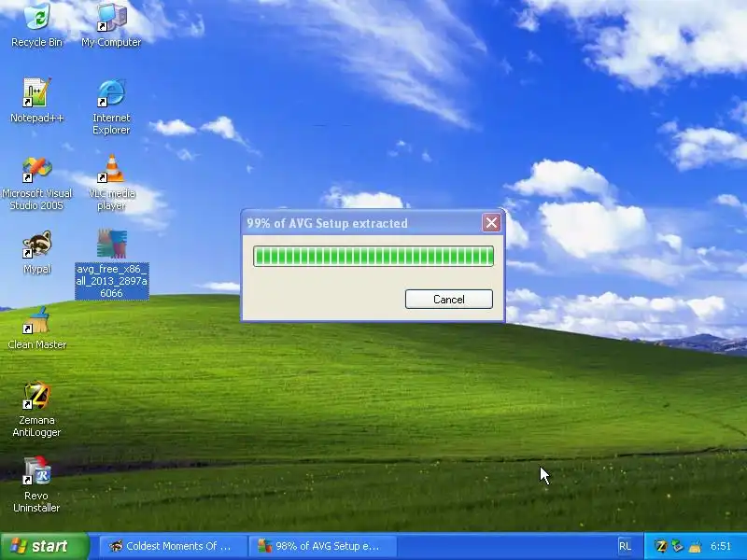The image size is (747, 560).
Task: Cancel the AVG Setup extraction
Action: coord(449,299)
